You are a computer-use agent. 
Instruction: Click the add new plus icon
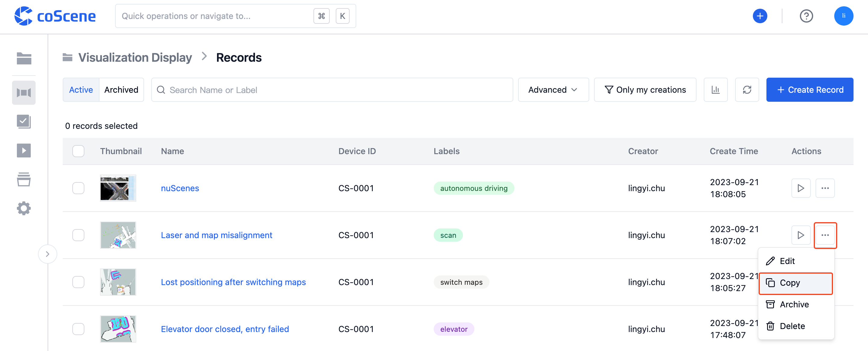click(759, 15)
